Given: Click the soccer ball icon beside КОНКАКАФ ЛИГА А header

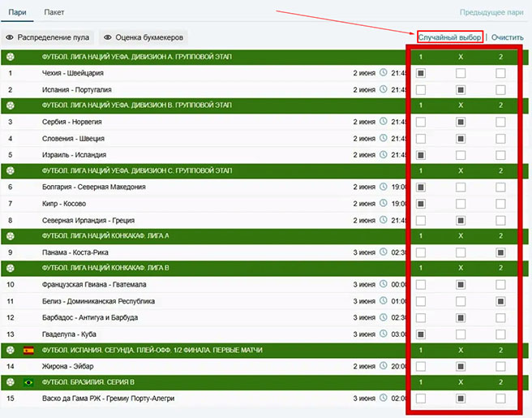Looking at the screenshot, I should click(x=11, y=235).
